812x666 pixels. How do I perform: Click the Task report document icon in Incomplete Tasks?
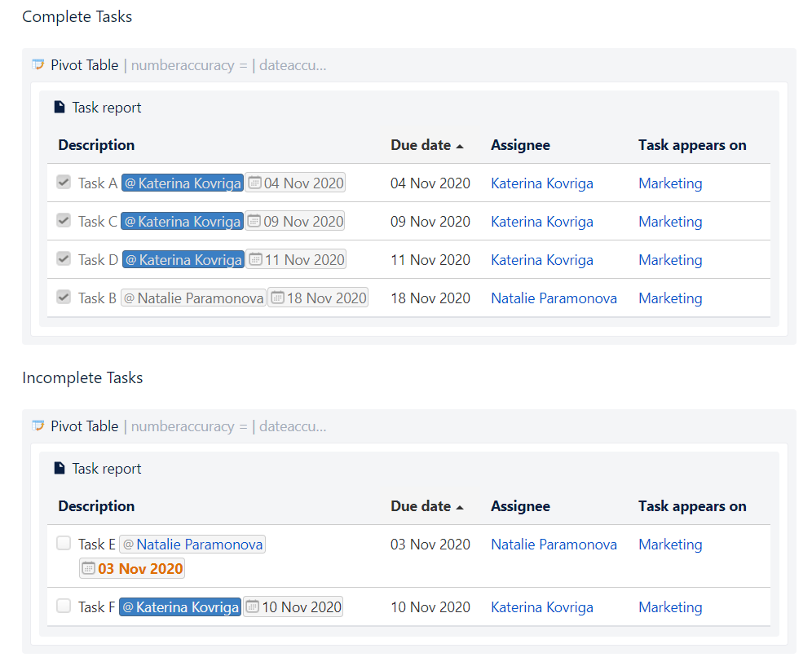(60, 469)
